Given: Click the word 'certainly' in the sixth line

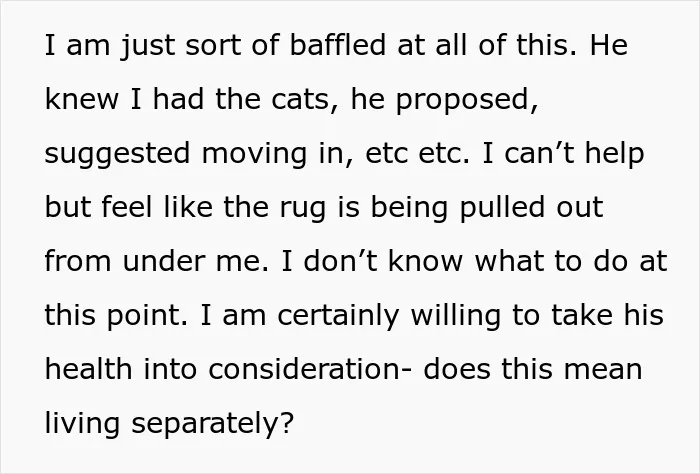Looking at the screenshot, I should pos(338,317).
